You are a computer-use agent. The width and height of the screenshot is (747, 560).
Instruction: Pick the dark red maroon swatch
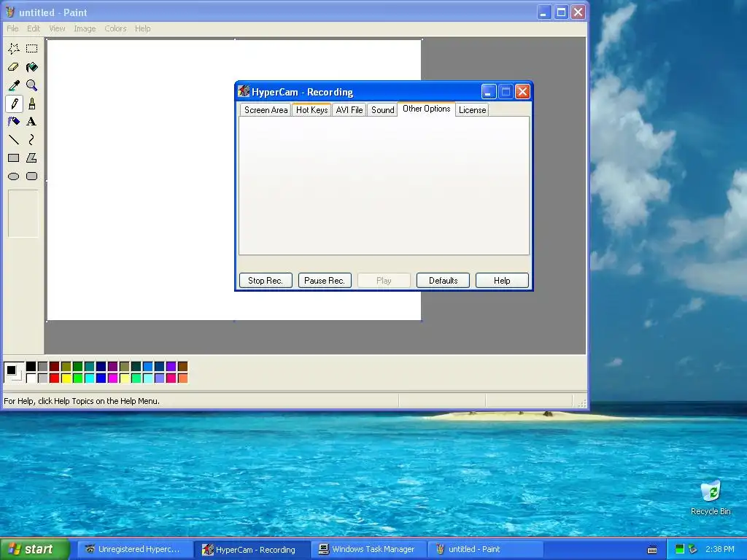54,366
